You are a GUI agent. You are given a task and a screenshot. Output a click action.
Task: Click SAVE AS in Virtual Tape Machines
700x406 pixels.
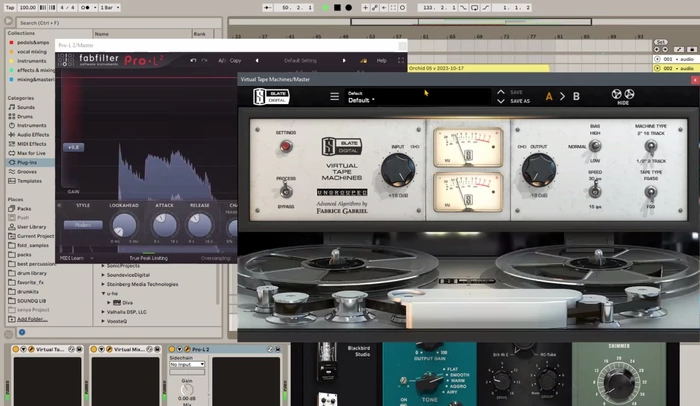[x=520, y=101]
